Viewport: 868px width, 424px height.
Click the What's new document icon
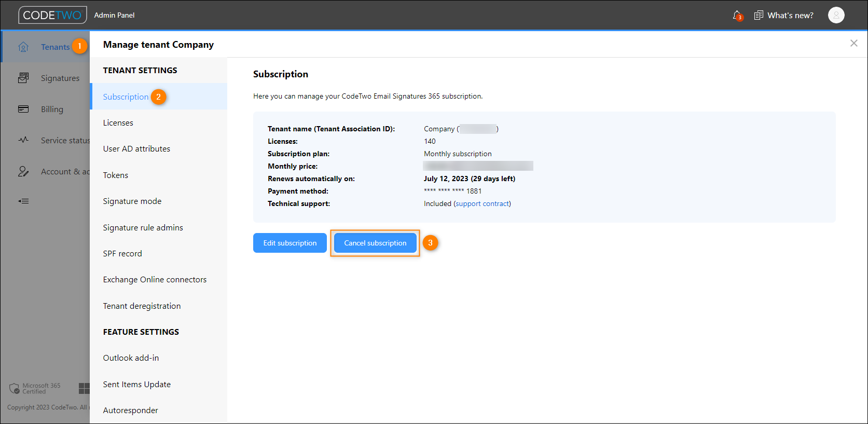759,16
